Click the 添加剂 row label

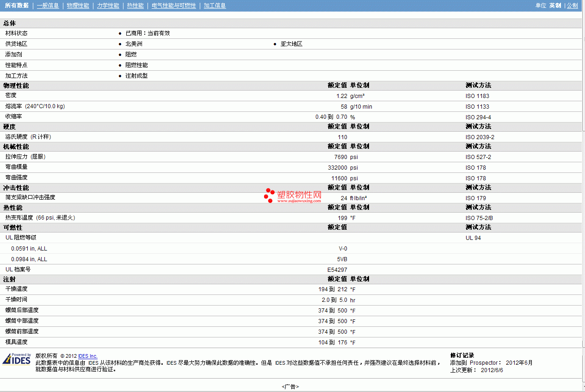(x=13, y=55)
